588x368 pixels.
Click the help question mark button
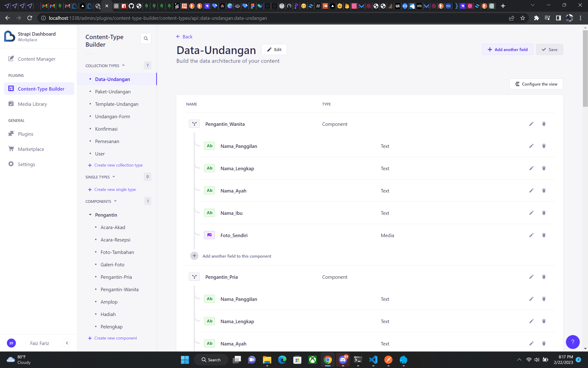[x=573, y=342]
